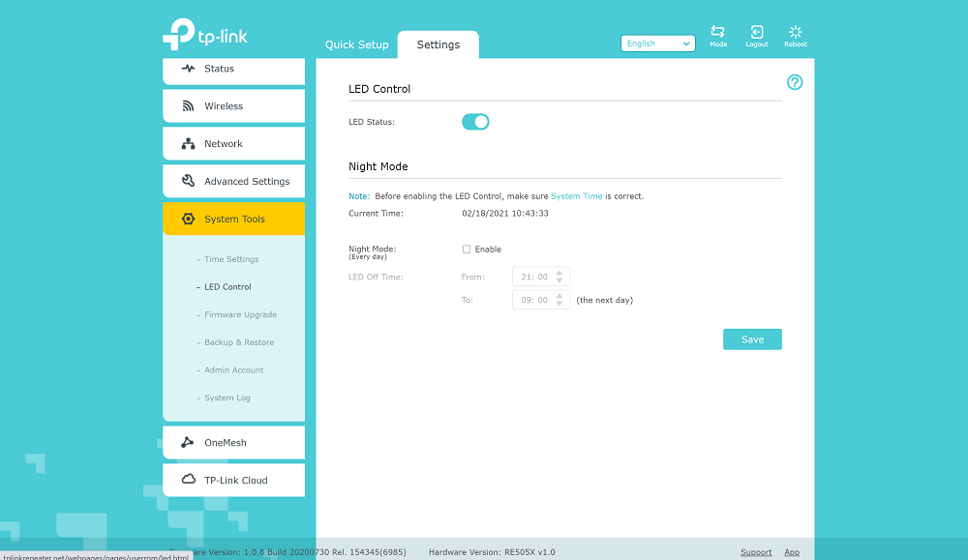Open the Wireless menu
Viewport: 968px width, 560px height.
click(234, 106)
